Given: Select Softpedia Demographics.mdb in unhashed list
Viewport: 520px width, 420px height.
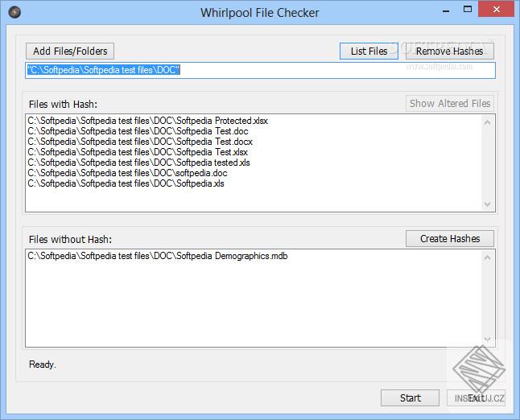Looking at the screenshot, I should 158,256.
